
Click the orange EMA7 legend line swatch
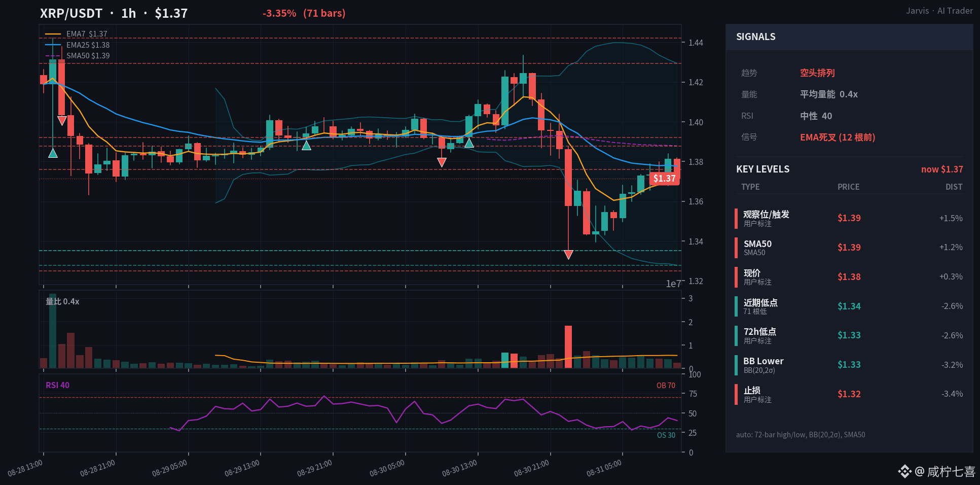click(x=53, y=34)
